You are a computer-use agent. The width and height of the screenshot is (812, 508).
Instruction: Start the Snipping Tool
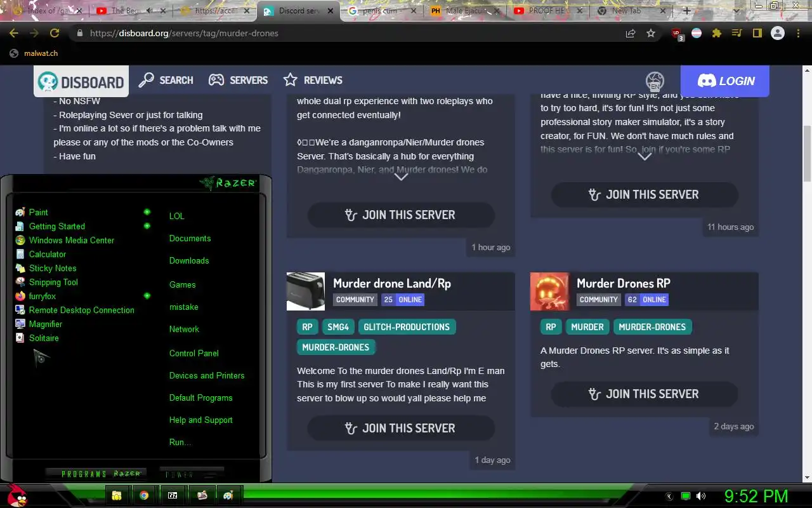coord(53,282)
